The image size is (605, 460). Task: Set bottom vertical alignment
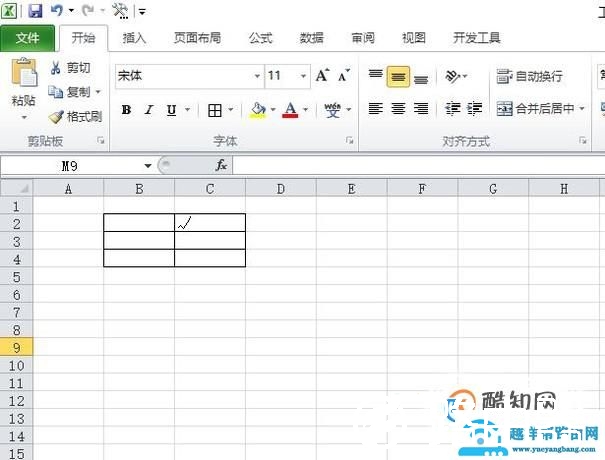point(421,79)
